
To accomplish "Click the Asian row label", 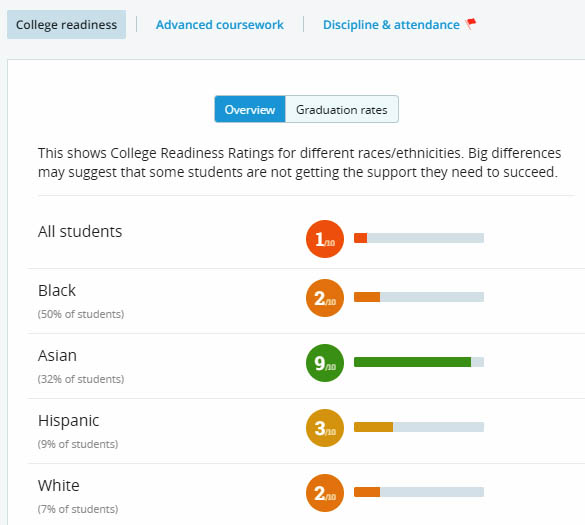I will [57, 355].
